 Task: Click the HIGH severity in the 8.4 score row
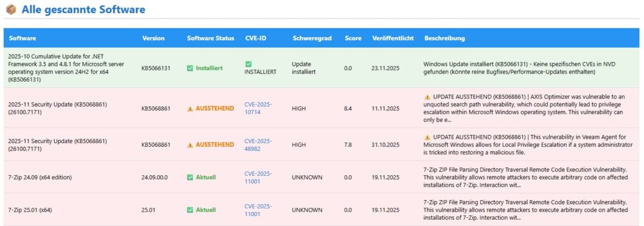299,109
